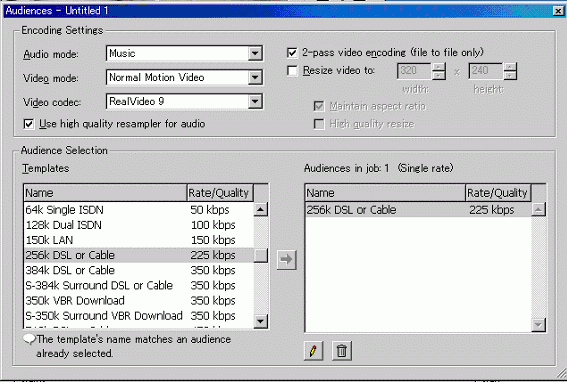
Task: Select the 64k Single ISDN template
Action: pos(139,210)
